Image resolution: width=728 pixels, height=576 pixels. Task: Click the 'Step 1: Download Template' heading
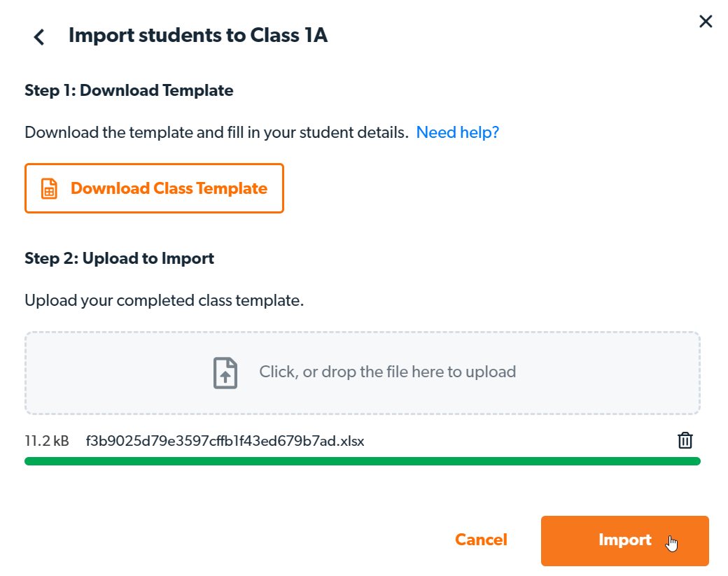(129, 90)
